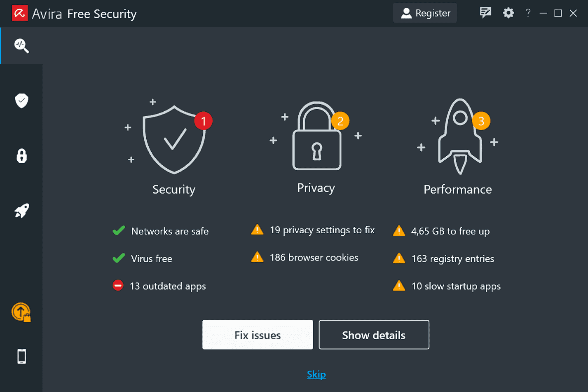Click the help question mark icon
The height and width of the screenshot is (392, 588).
[x=528, y=13]
